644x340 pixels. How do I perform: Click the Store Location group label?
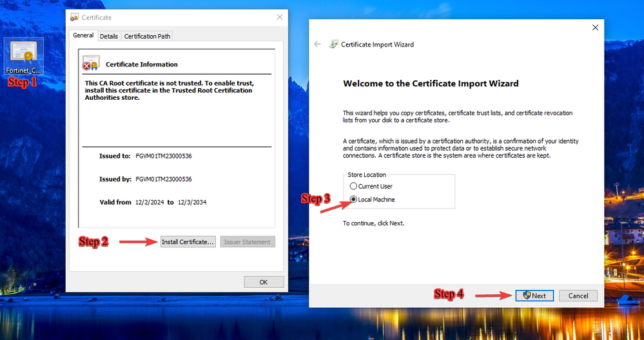(x=367, y=175)
